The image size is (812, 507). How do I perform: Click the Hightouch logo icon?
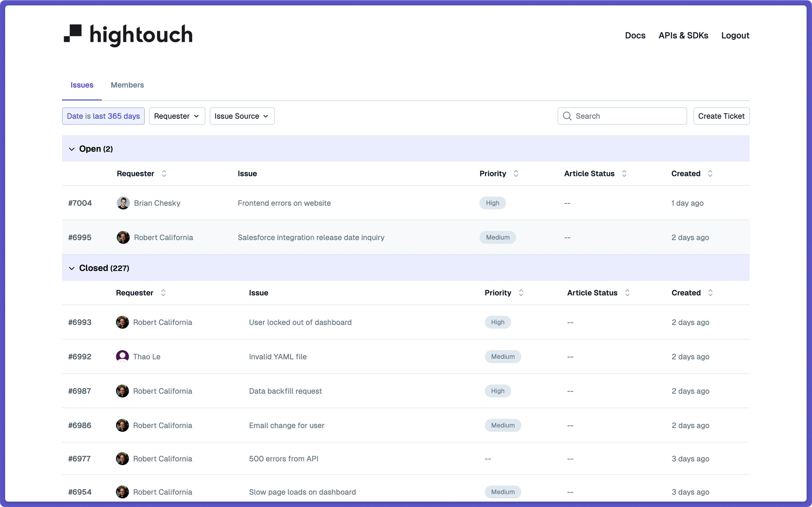tap(73, 33)
